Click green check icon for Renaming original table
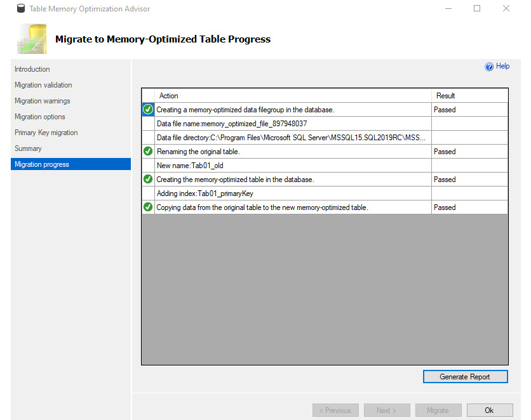 pyautogui.click(x=148, y=151)
